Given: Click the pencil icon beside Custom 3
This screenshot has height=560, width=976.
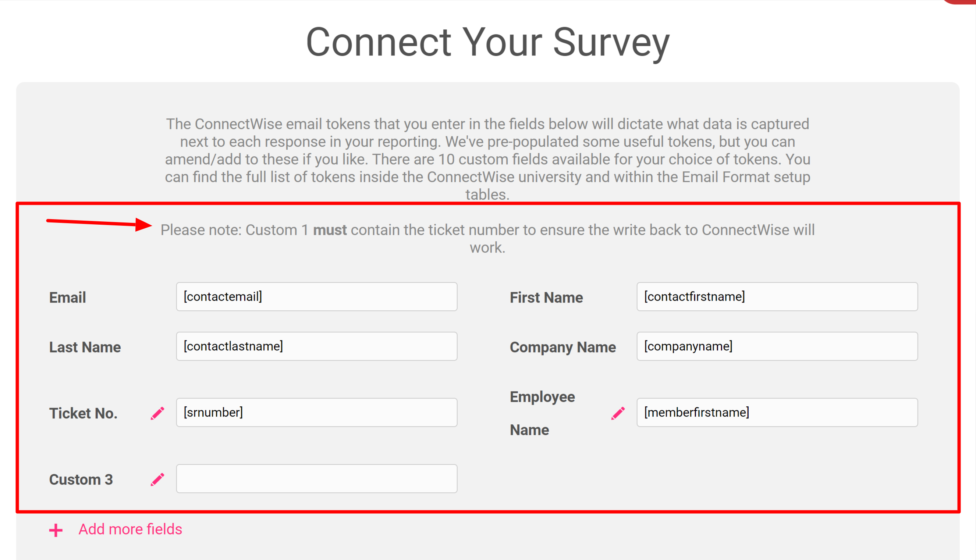Looking at the screenshot, I should 157,479.
